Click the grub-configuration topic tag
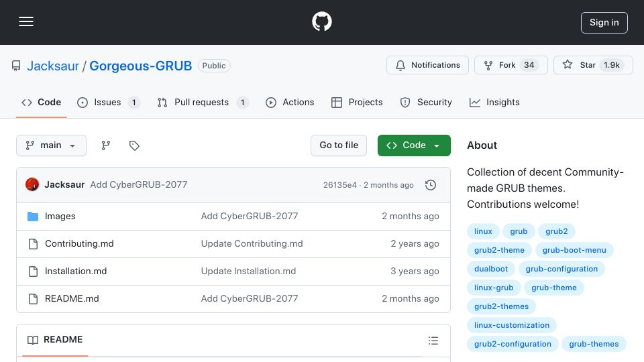644x362 pixels. (562, 269)
